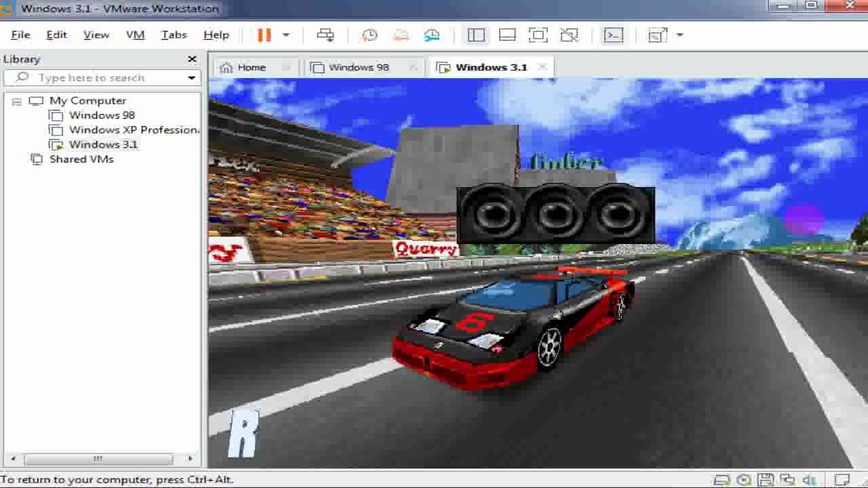Select Windows 3.1 in the library tree
Viewport: 868px width, 488px height.
coord(103,144)
